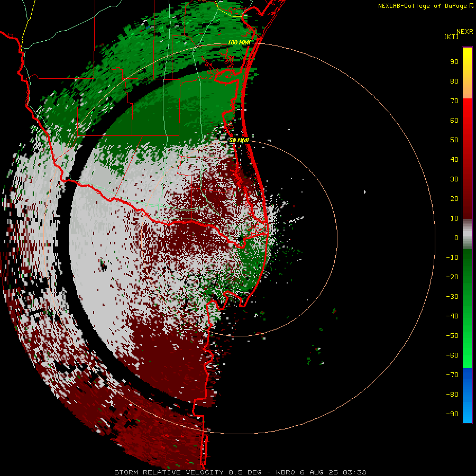Click the 20 value on the velocity scale
476x476 pixels.
click(454, 198)
